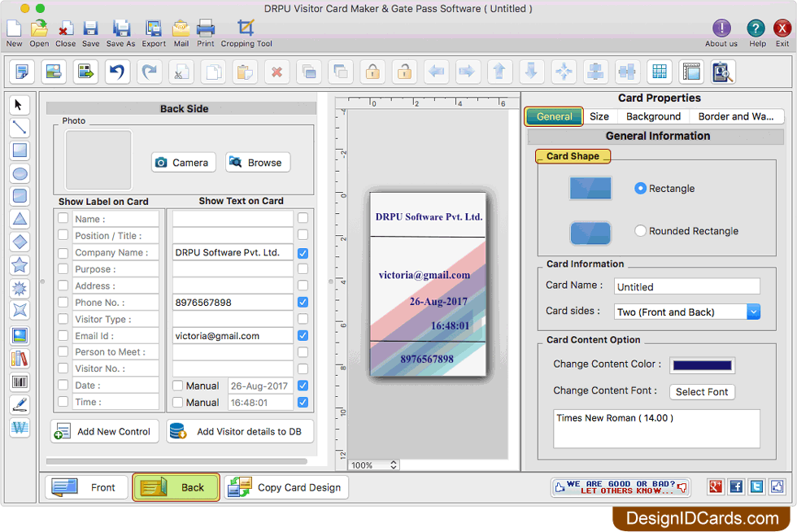Uncheck Phone No. show text checkbox
Image resolution: width=797 pixels, height=532 pixels.
(303, 302)
